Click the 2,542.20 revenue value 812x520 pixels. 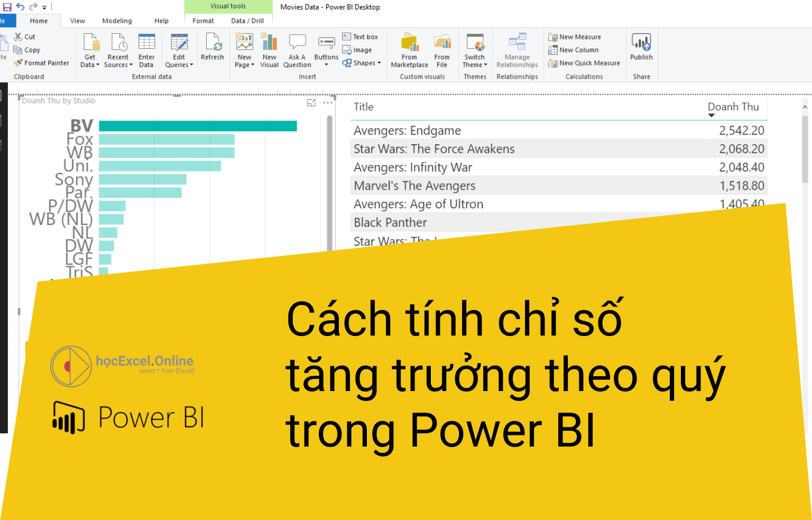click(741, 130)
